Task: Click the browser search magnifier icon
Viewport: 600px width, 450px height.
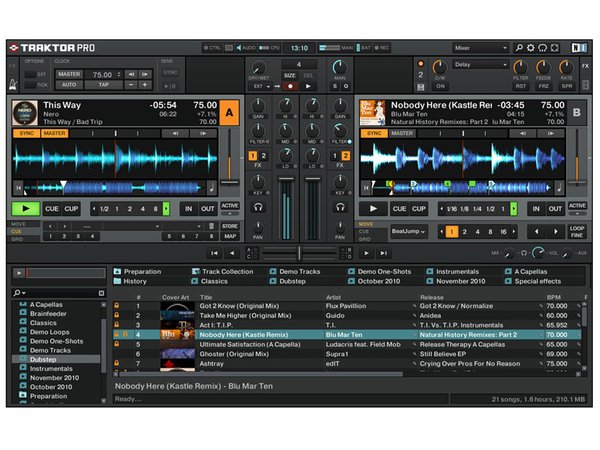Action: tap(17, 293)
